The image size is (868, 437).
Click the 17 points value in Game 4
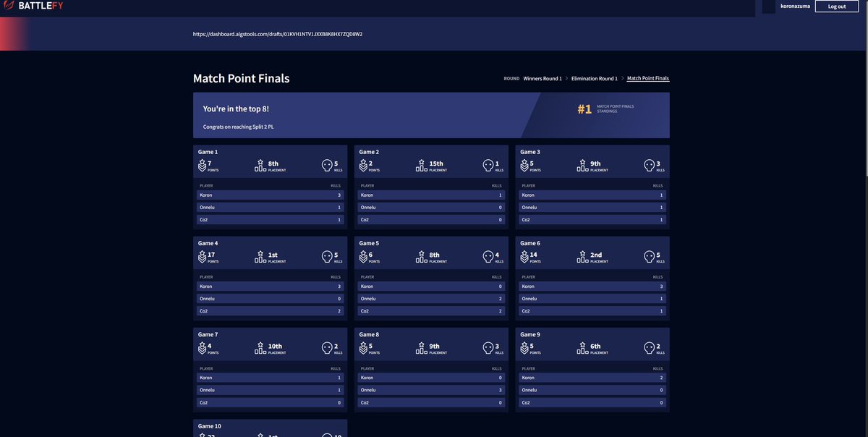[x=211, y=255]
